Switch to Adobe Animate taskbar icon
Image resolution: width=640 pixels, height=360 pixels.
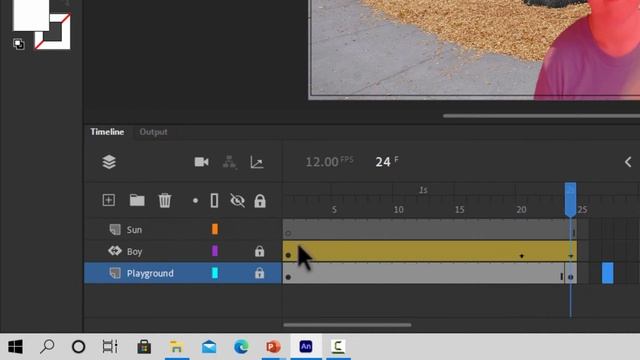click(306, 347)
